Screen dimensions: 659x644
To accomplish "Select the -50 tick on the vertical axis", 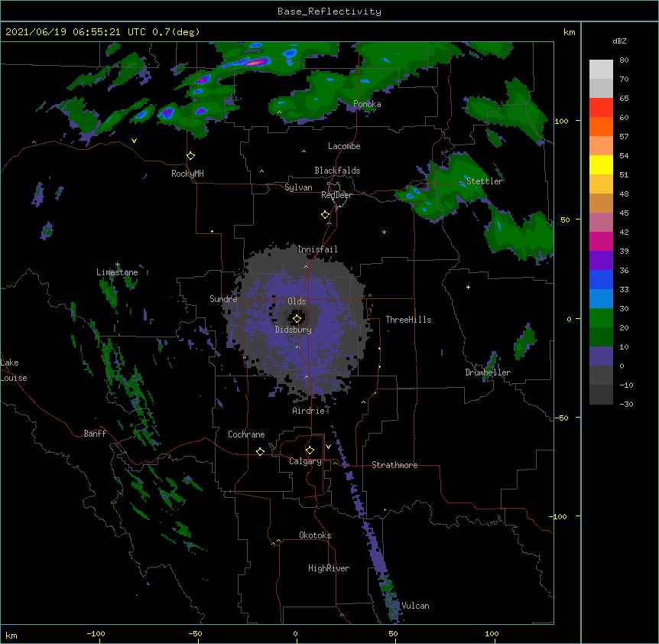I will point(561,418).
